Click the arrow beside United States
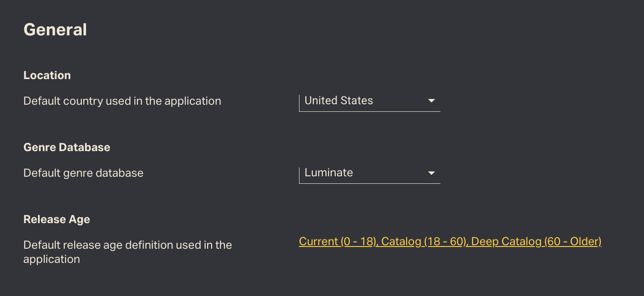Viewport: 644px width, 296px height. point(432,101)
